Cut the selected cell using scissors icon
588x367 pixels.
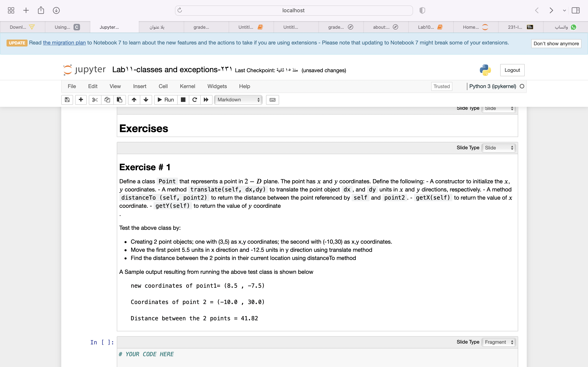95,100
